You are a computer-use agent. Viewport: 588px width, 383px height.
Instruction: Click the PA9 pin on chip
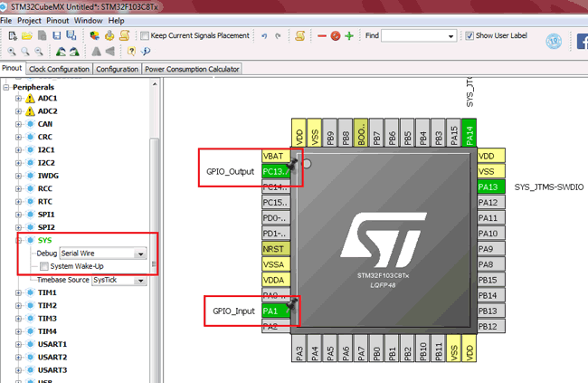point(491,249)
